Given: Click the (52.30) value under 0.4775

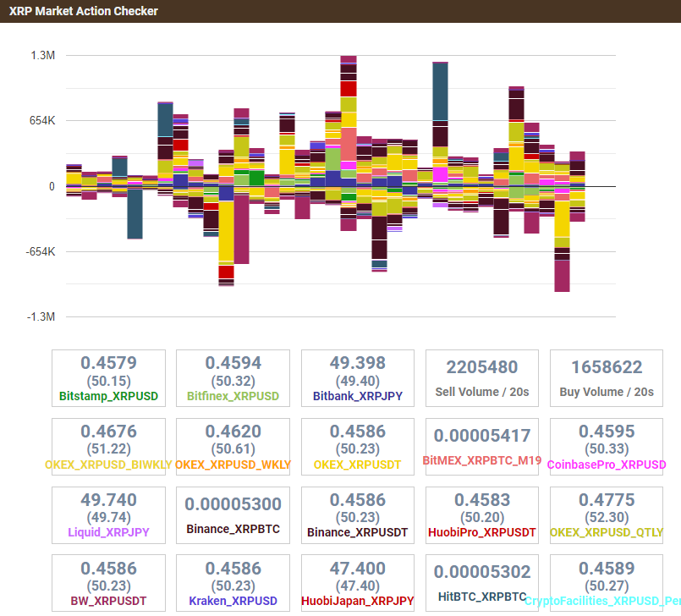Looking at the screenshot, I should 607,517.
